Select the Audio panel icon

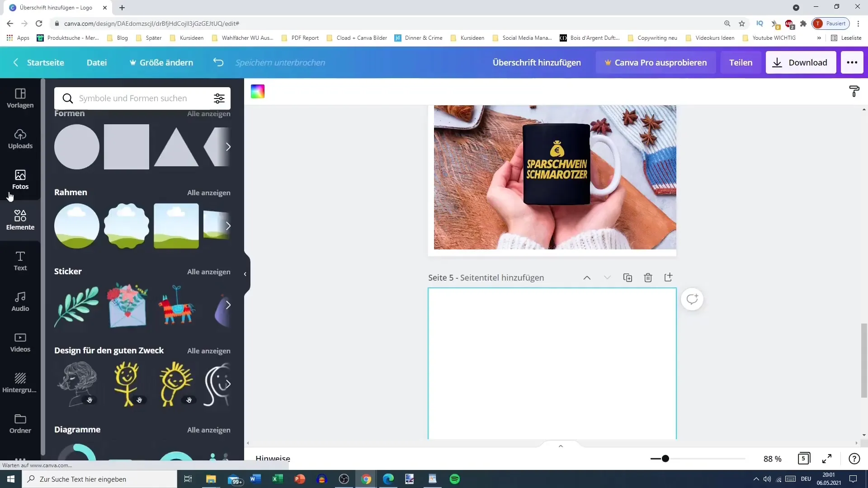point(20,301)
